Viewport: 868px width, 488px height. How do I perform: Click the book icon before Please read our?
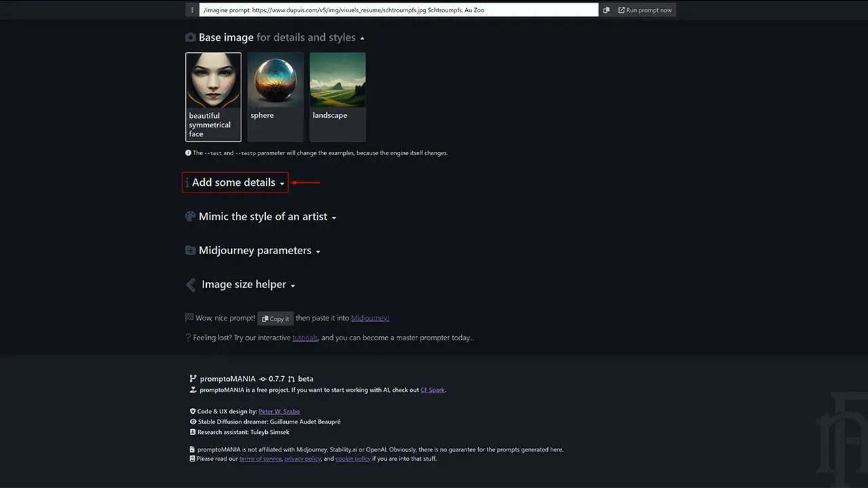(x=193, y=459)
